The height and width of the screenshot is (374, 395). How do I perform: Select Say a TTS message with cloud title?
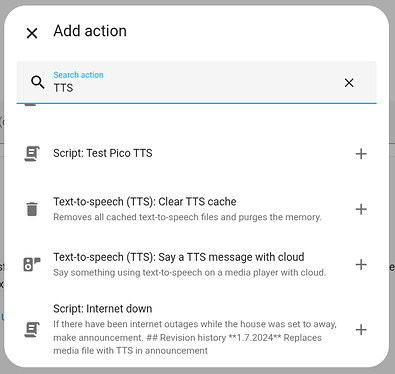[x=179, y=257]
